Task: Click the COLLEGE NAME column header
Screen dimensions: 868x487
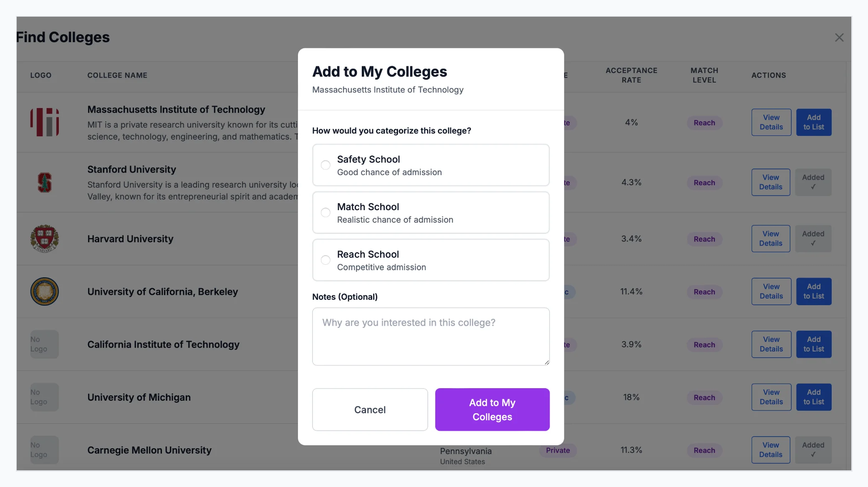Action: tap(117, 75)
